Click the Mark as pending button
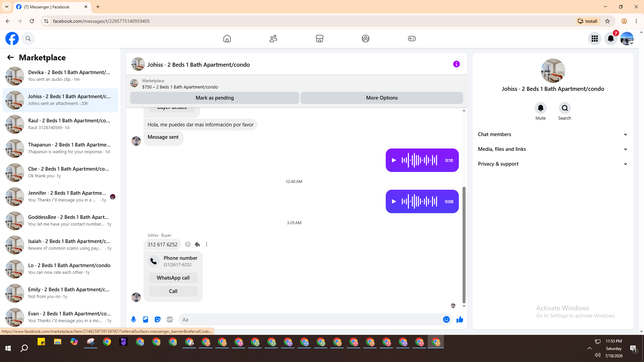Viewport: 644px width, 362px height. [215, 98]
